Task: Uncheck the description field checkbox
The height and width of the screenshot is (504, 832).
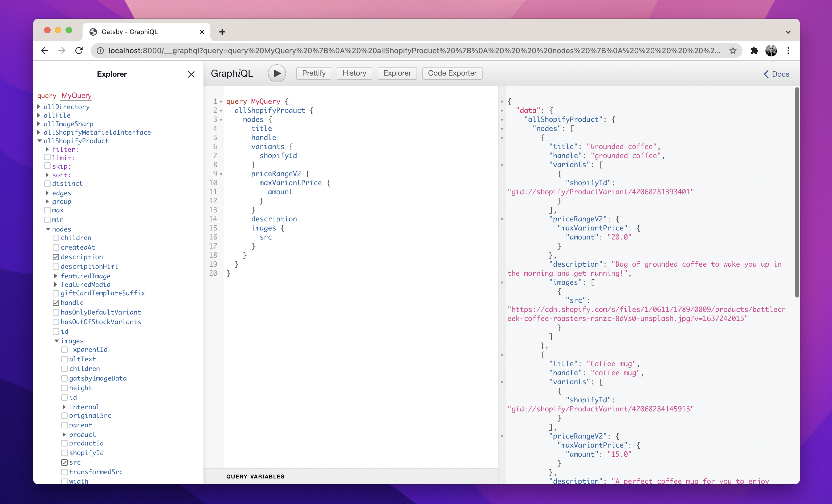Action: [x=56, y=257]
